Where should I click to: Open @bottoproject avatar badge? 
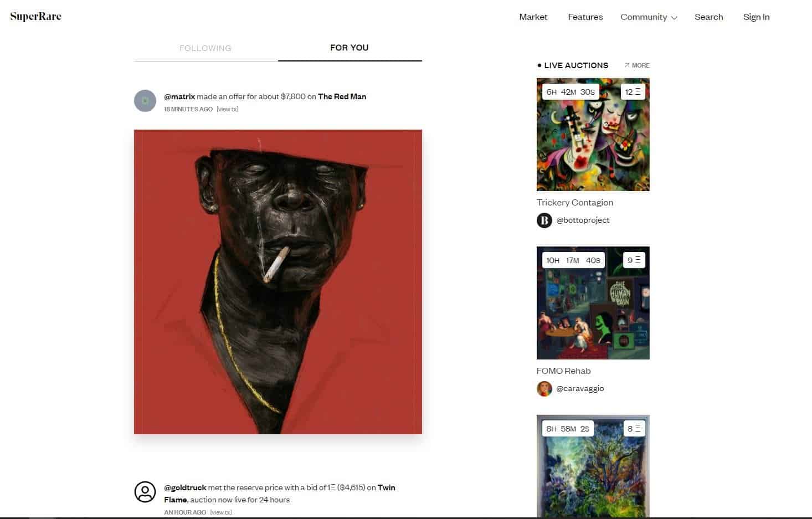pyautogui.click(x=544, y=220)
